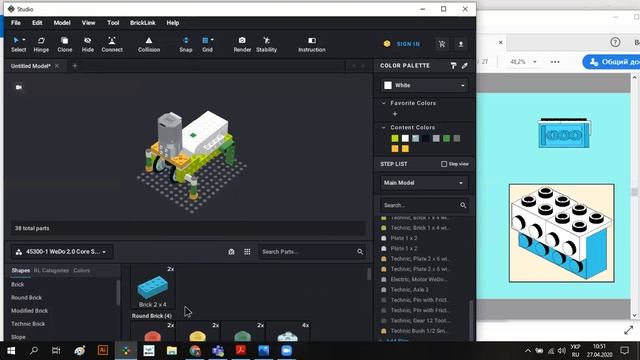Screen dimensions: 640x360
Task: Open the Tool menu
Action: pyautogui.click(x=113, y=23)
